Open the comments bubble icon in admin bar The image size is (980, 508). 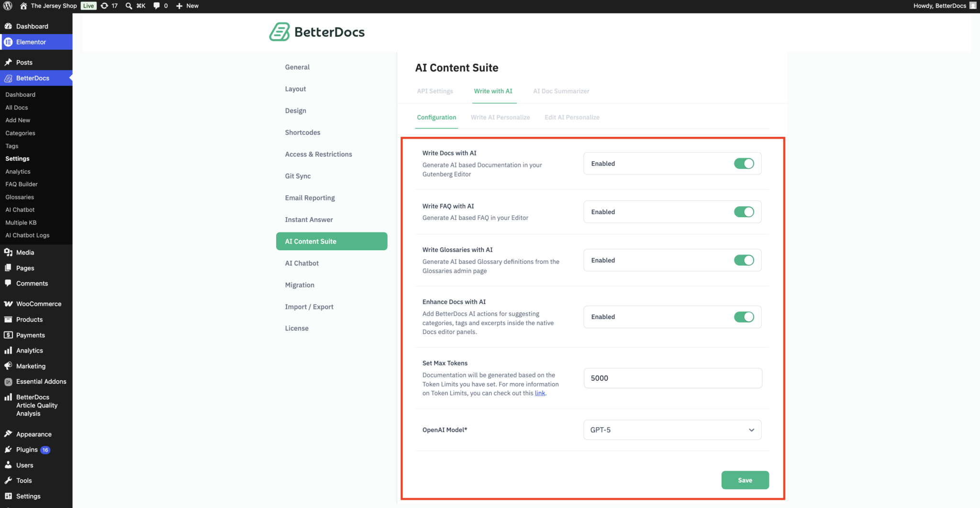coord(156,6)
